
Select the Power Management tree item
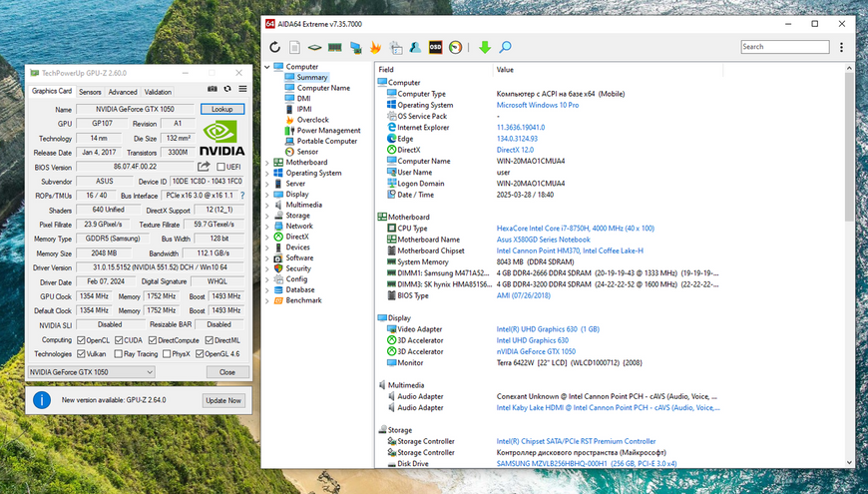328,130
